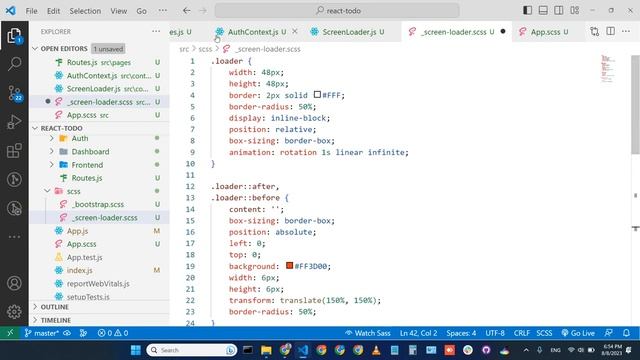Open errors and warnings count in status bar
Image resolution: width=640 pixels, height=360 pixels.
pyautogui.click(x=113, y=333)
